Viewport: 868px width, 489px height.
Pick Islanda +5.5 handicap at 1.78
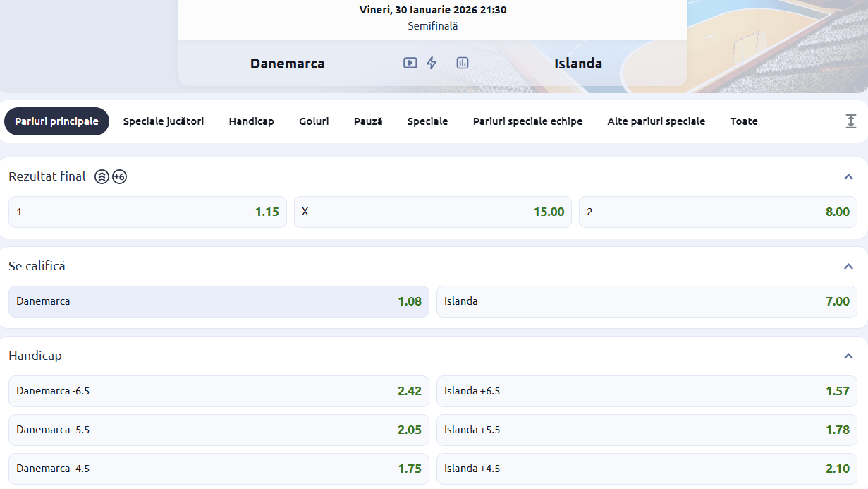647,430
